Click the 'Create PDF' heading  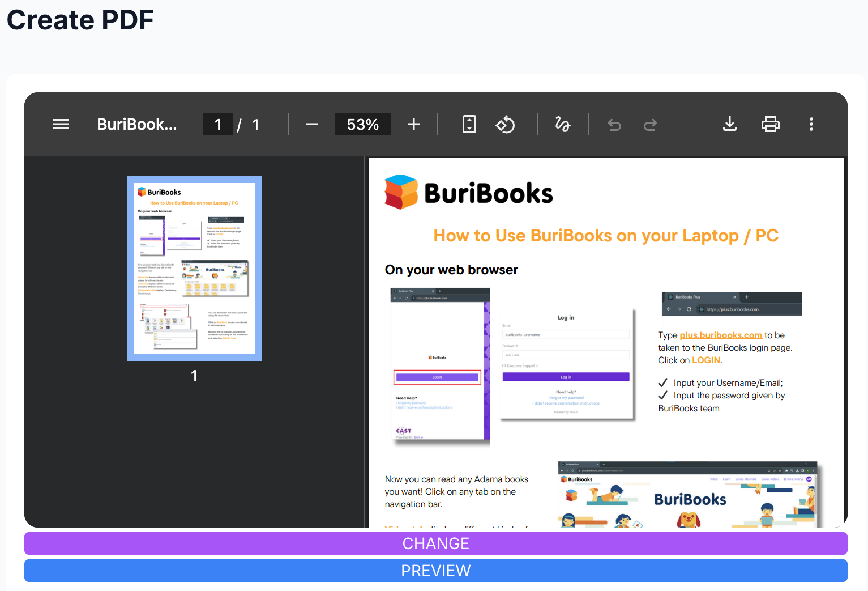[x=80, y=20]
